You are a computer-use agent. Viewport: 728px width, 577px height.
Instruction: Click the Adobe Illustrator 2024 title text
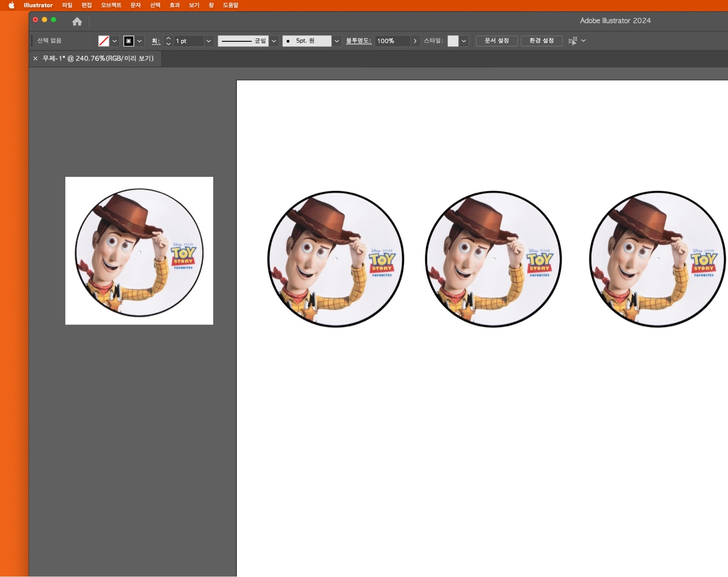[x=615, y=21]
